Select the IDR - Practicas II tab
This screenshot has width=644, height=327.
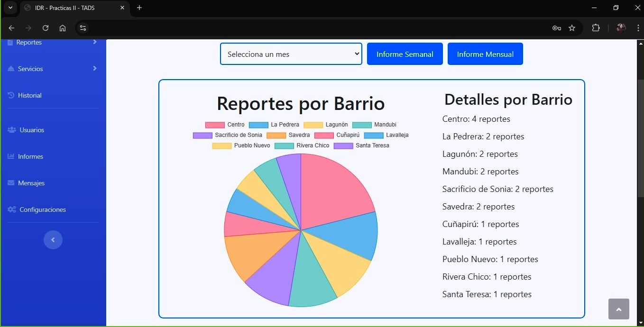(x=71, y=8)
